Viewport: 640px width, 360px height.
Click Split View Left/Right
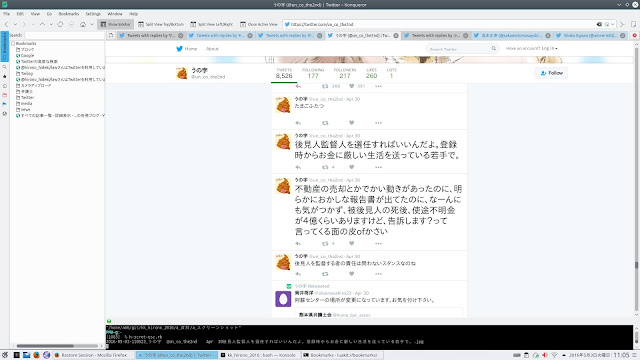(x=212, y=24)
